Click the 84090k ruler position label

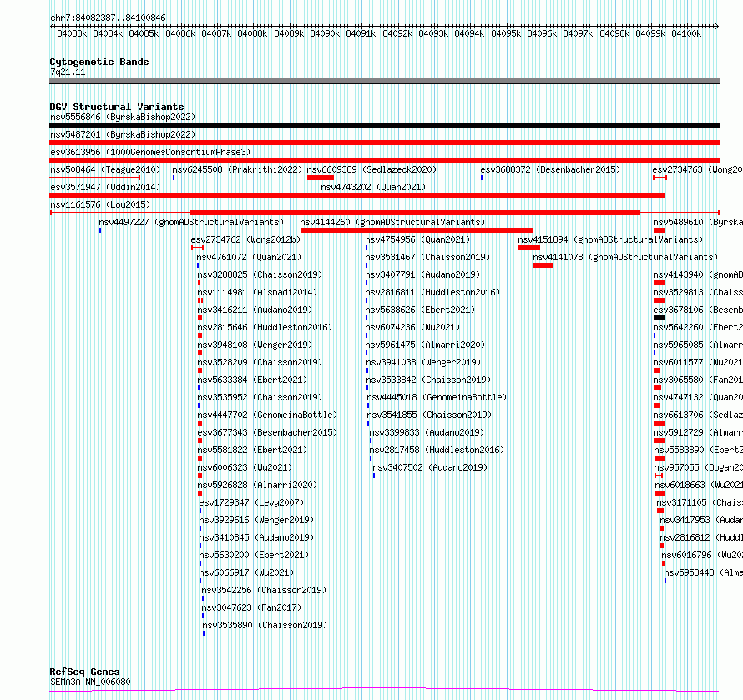(x=325, y=33)
